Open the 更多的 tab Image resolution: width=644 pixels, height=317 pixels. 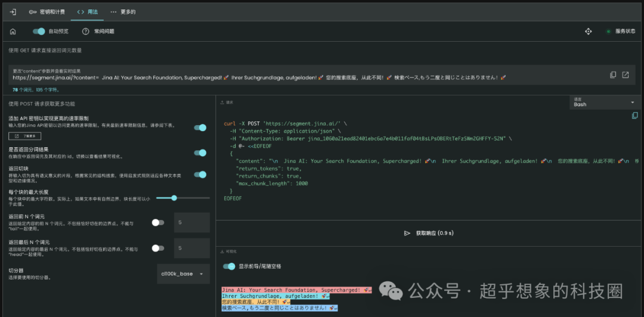pyautogui.click(x=123, y=11)
